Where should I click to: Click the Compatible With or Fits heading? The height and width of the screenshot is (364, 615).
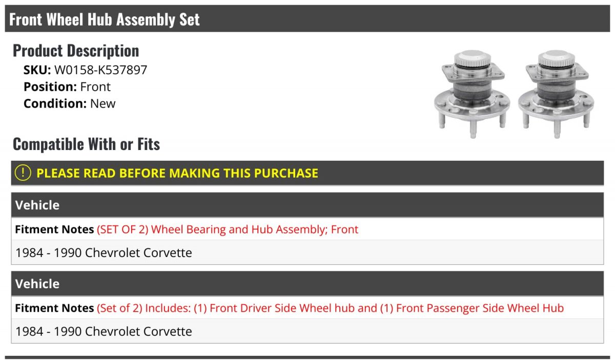[x=86, y=144]
